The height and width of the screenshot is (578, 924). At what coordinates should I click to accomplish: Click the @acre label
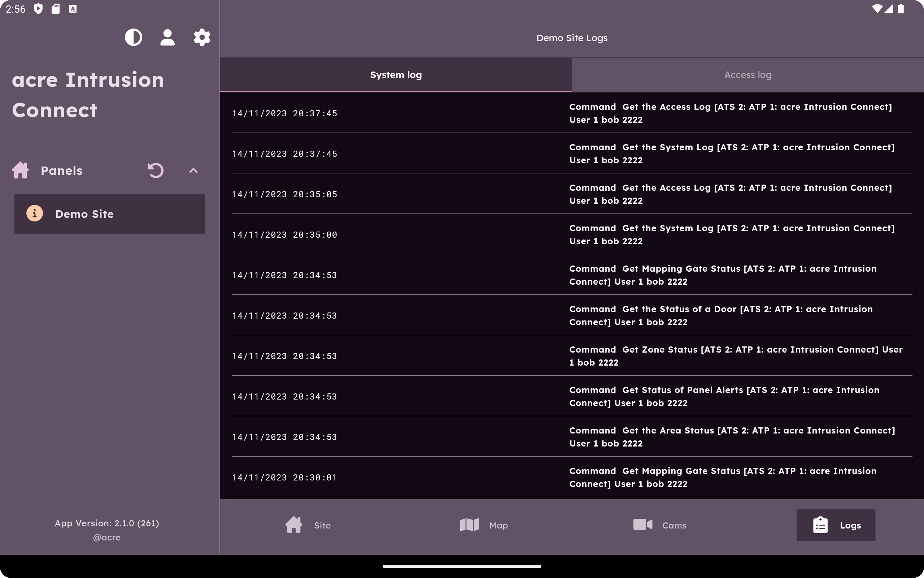click(107, 537)
